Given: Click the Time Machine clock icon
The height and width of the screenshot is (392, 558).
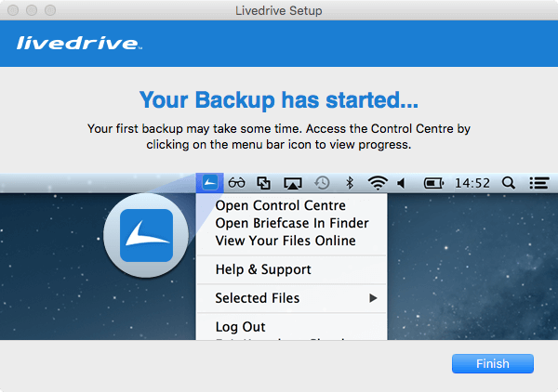Looking at the screenshot, I should tap(322, 183).
